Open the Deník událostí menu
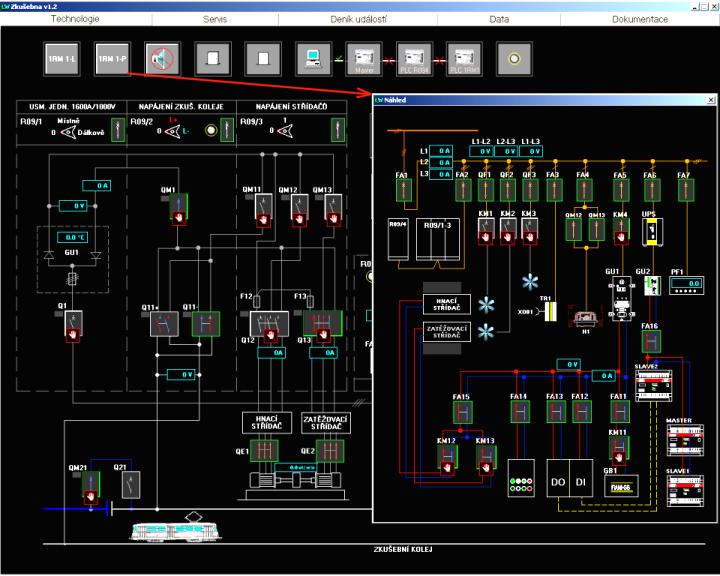Image resolution: width=720 pixels, height=576 pixels. click(x=360, y=19)
